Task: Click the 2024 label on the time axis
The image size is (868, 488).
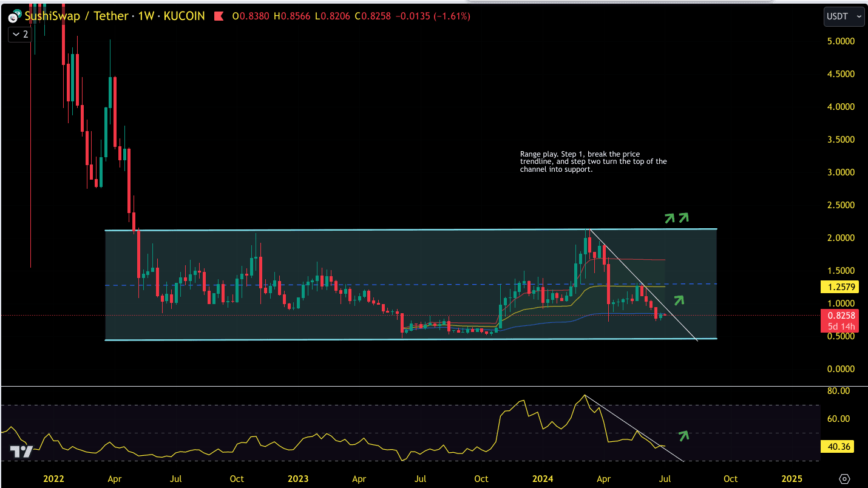Action: pos(544,479)
